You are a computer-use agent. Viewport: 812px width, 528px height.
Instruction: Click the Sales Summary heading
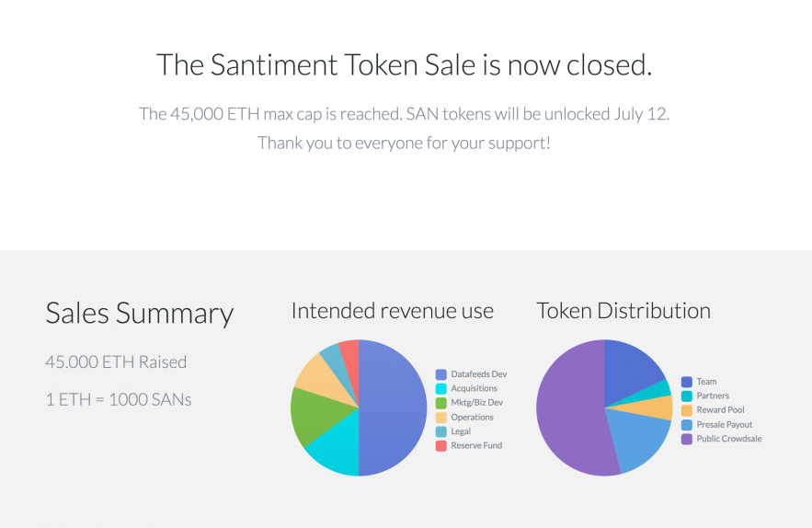pyautogui.click(x=140, y=314)
